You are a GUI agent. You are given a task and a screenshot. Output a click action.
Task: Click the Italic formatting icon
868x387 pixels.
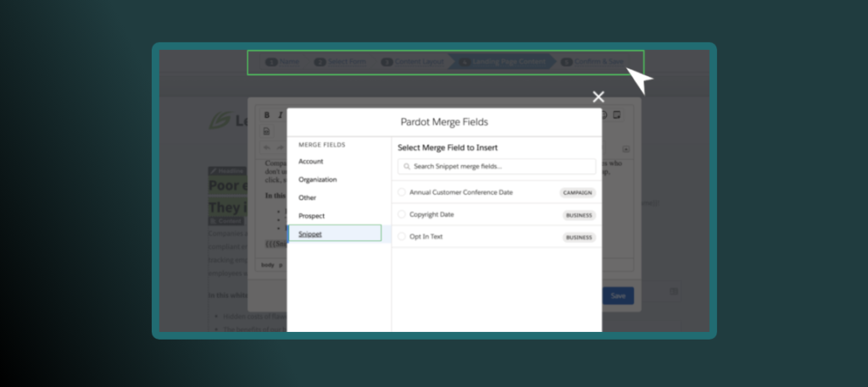point(280,115)
